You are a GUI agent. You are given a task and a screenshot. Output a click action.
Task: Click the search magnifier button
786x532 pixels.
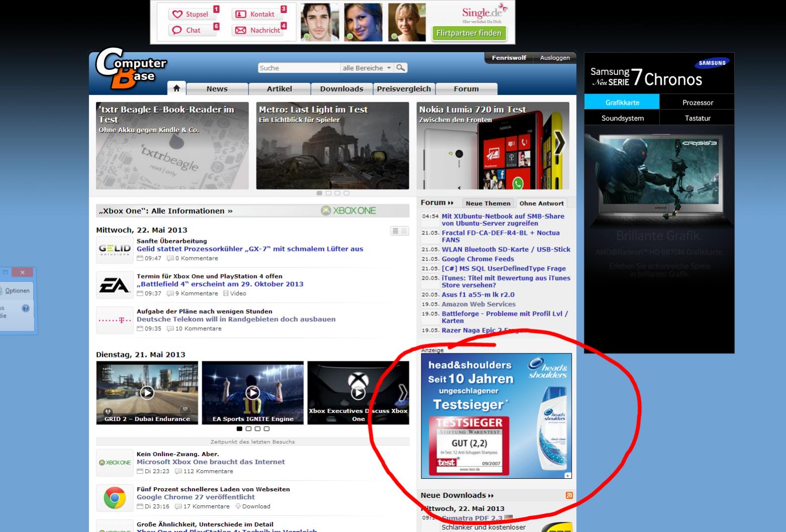coord(401,68)
